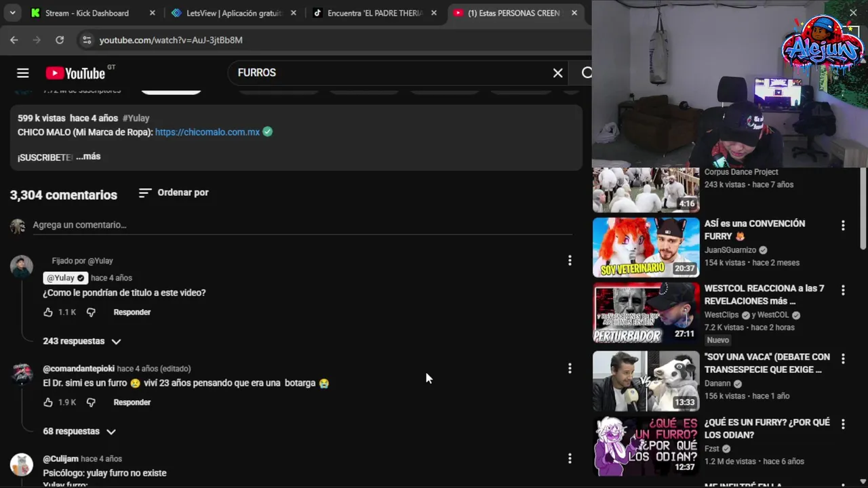The height and width of the screenshot is (488, 868).
Task: Go to the YouTube home logo
Action: [x=75, y=73]
